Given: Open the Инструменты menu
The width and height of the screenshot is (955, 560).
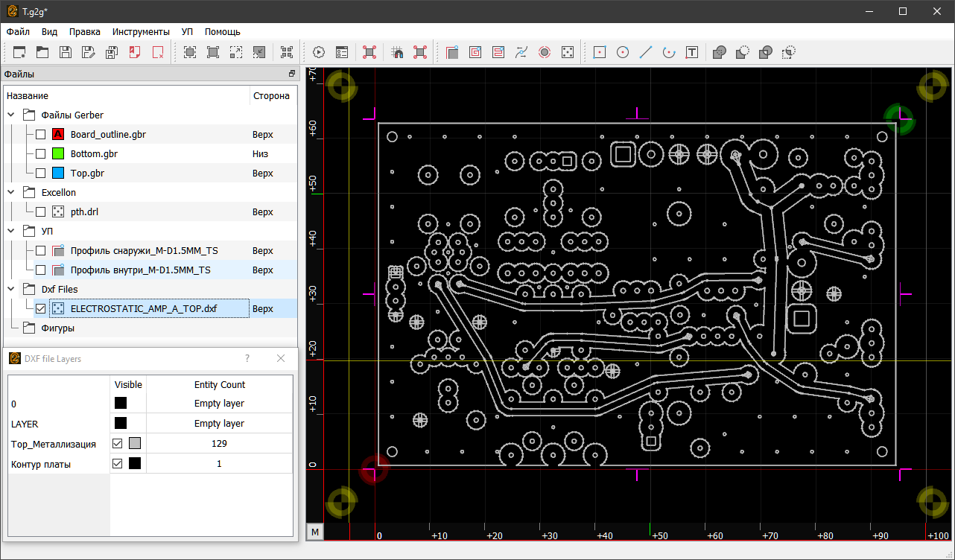Looking at the screenshot, I should click(x=141, y=32).
